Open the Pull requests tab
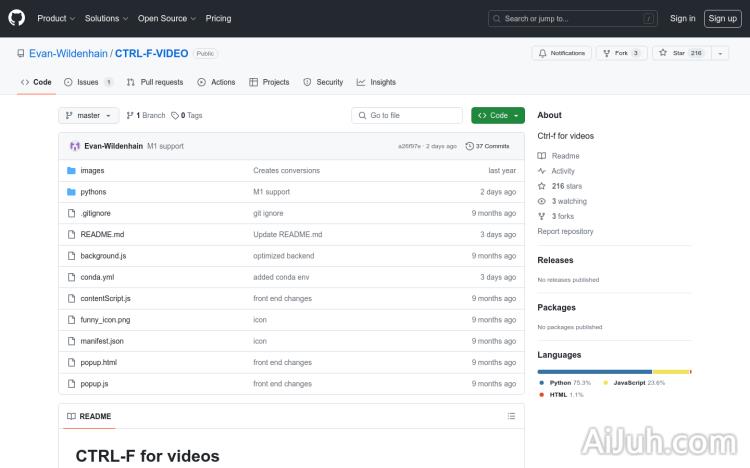 pyautogui.click(x=156, y=82)
